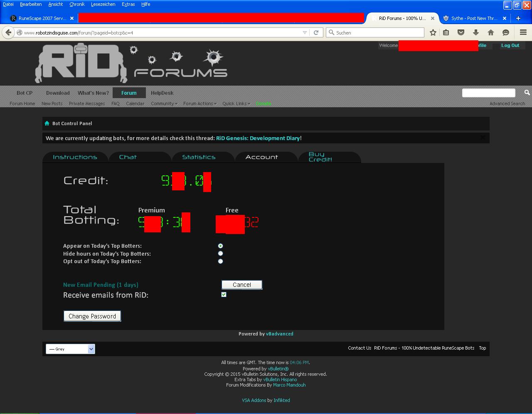
Task: Expand the Community dropdown menu
Action: tap(164, 103)
